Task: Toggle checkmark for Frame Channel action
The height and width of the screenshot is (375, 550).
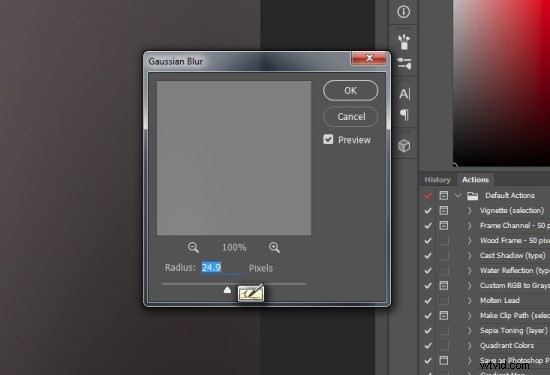Action: [428, 226]
